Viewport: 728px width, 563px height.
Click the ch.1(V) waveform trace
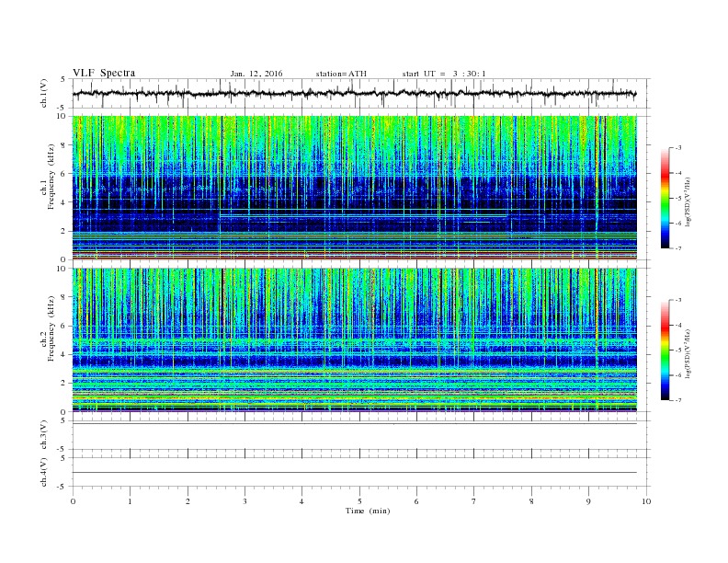[355, 93]
